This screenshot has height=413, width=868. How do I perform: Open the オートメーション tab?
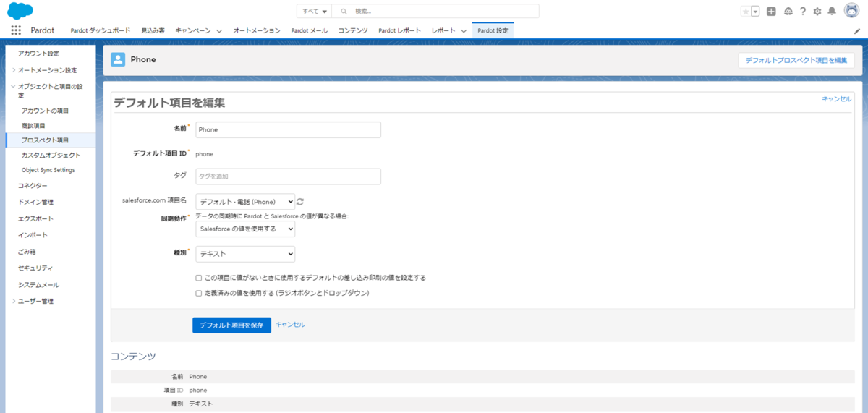(257, 30)
